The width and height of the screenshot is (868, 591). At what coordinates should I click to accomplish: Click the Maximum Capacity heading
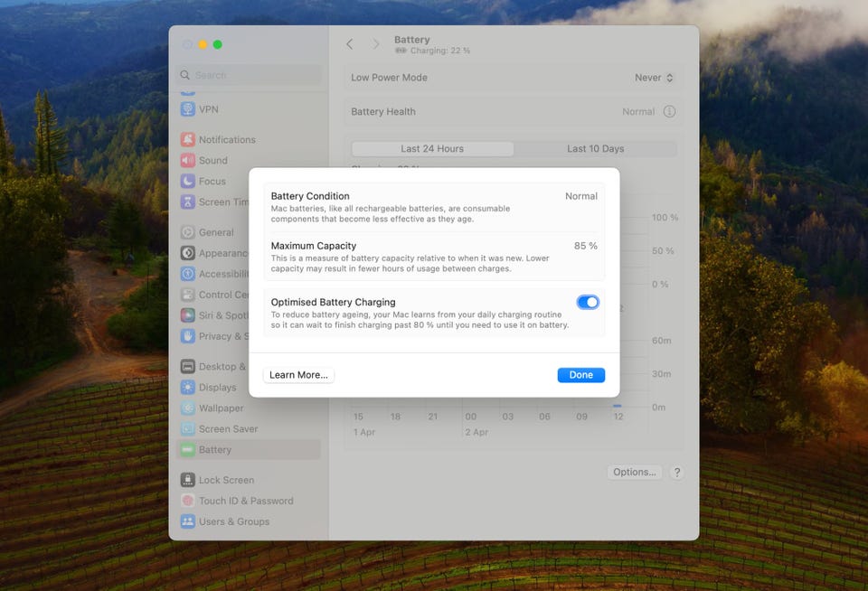tap(314, 246)
